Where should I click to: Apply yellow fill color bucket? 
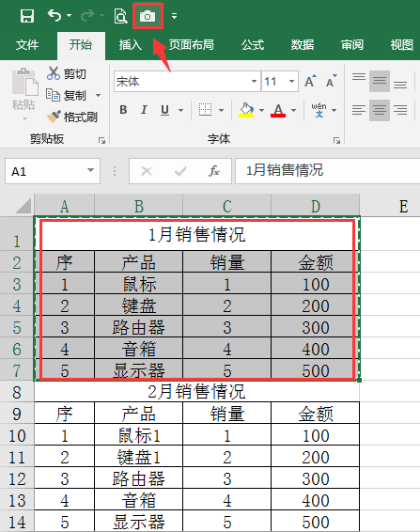(x=246, y=110)
